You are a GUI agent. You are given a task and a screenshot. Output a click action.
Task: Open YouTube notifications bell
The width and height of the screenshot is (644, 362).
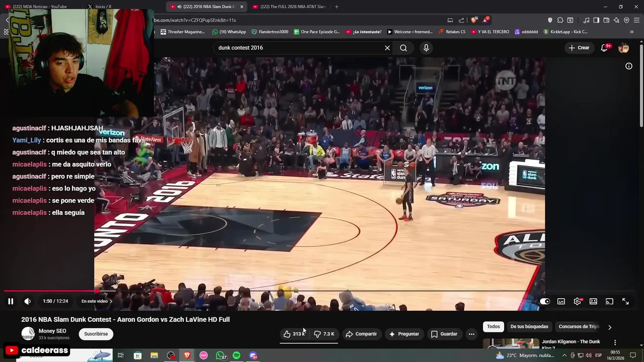point(605,48)
